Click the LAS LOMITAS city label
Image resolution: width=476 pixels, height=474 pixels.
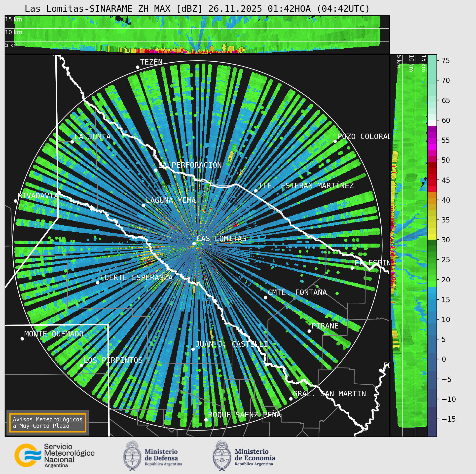click(221, 238)
